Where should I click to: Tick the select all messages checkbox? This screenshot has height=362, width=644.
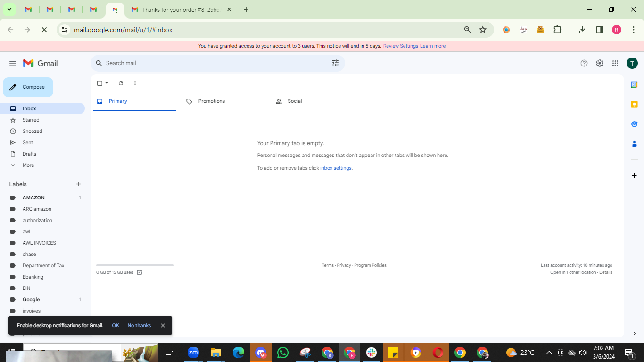tap(99, 83)
